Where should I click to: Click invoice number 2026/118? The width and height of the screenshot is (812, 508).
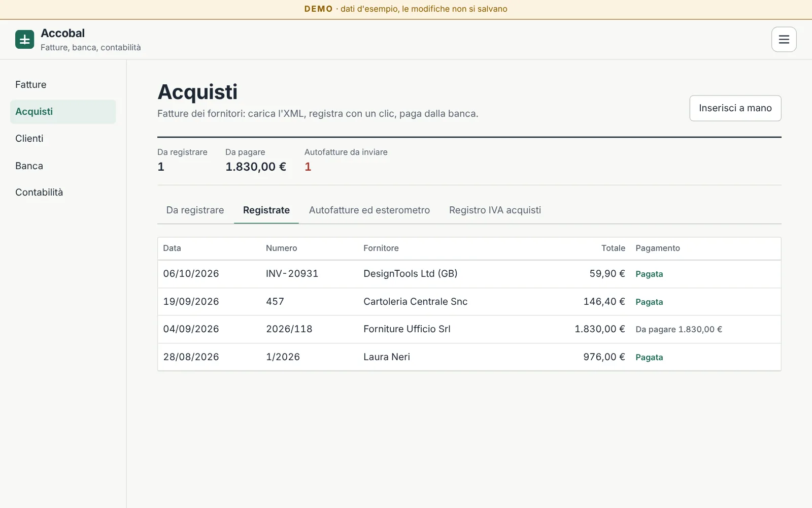289,329
